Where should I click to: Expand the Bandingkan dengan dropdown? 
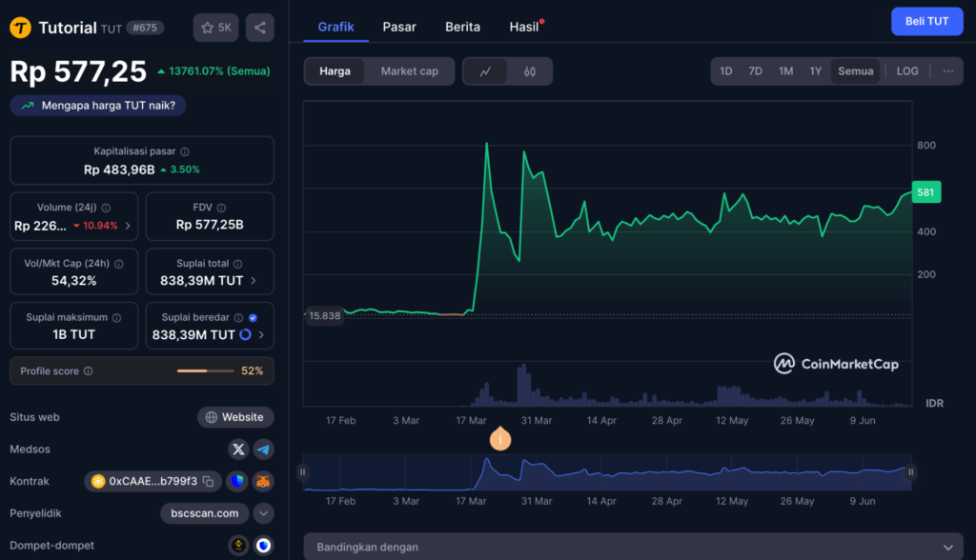point(633,547)
